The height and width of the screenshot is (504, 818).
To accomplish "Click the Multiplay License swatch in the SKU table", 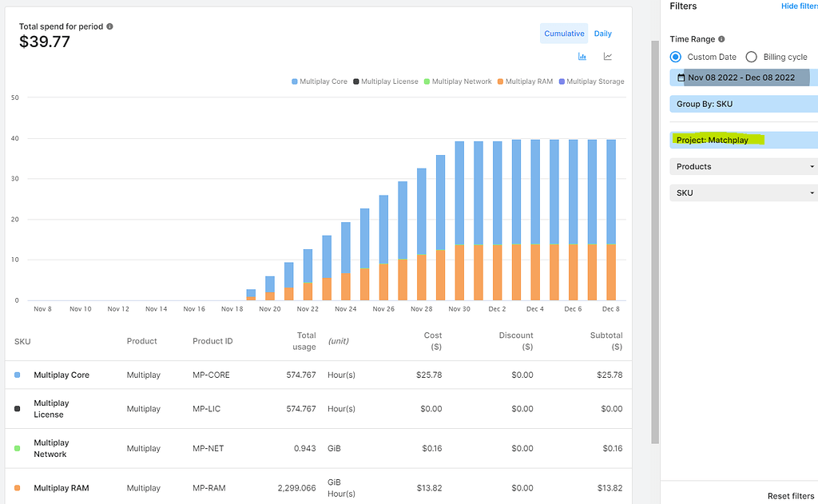I will [16, 407].
